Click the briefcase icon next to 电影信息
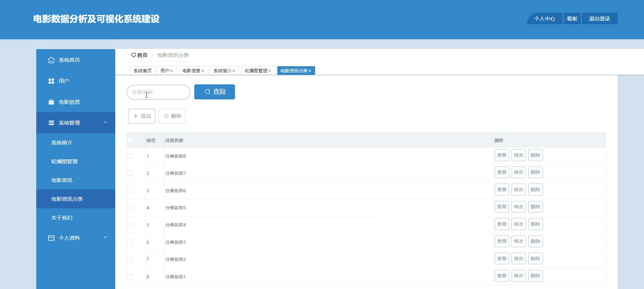The height and width of the screenshot is (289, 644). coord(51,102)
